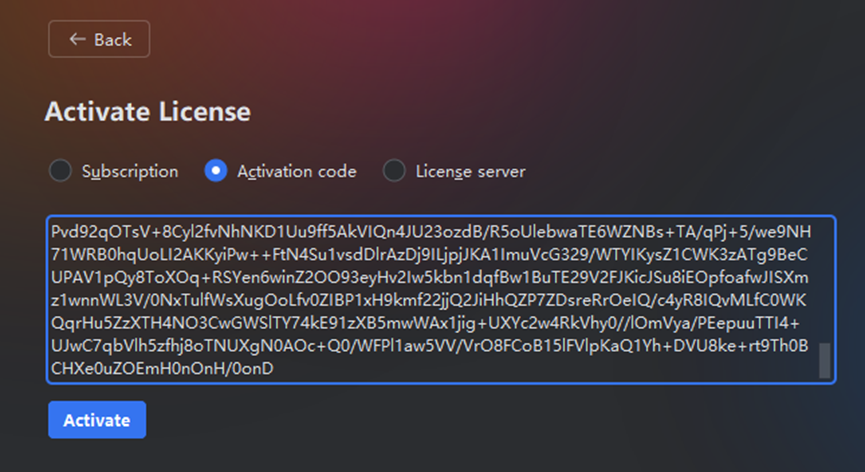Image resolution: width=865 pixels, height=472 pixels.
Task: Click the scrollbar thumb in the code box
Action: (825, 361)
